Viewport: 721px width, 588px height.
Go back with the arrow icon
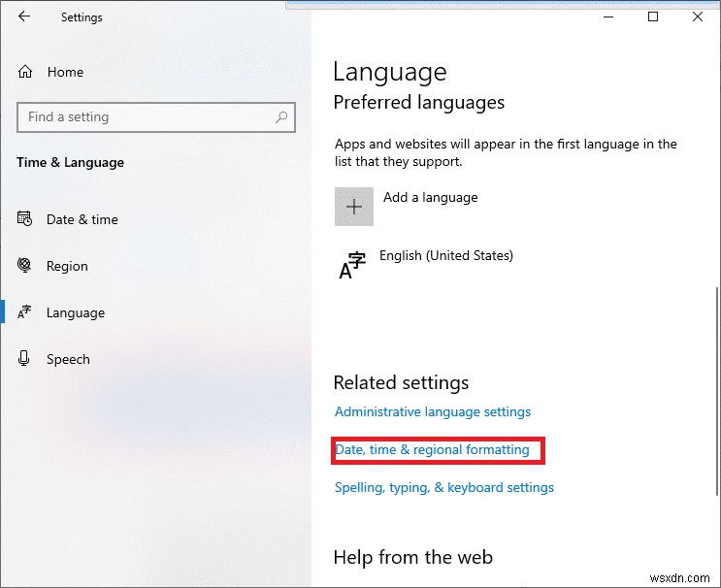click(24, 16)
